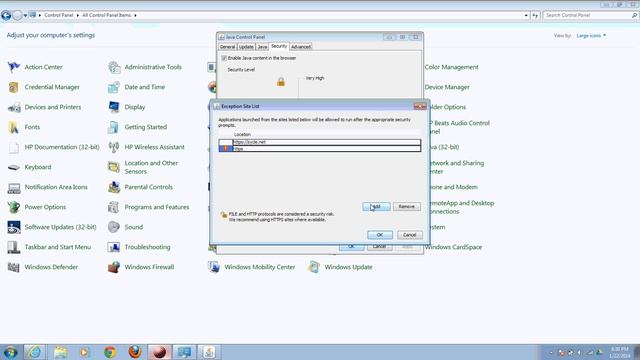The image size is (640, 360).
Task: Open the Windows Start orb
Action: (x=10, y=352)
